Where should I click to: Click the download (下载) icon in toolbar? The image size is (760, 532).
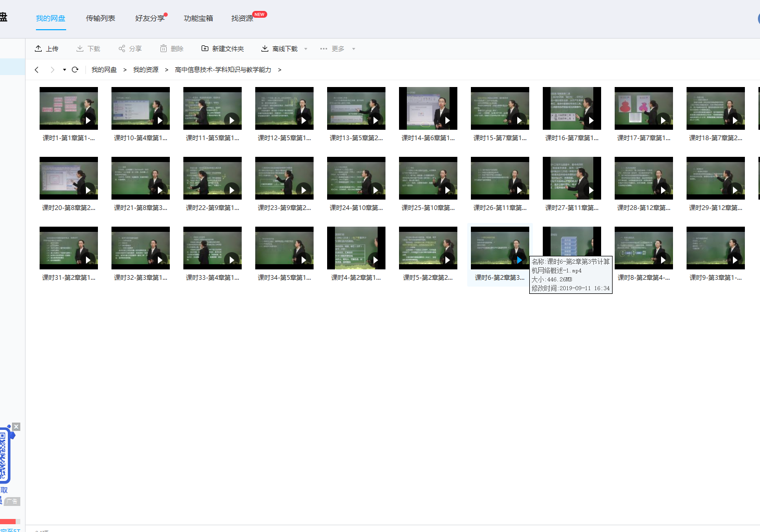coord(80,48)
